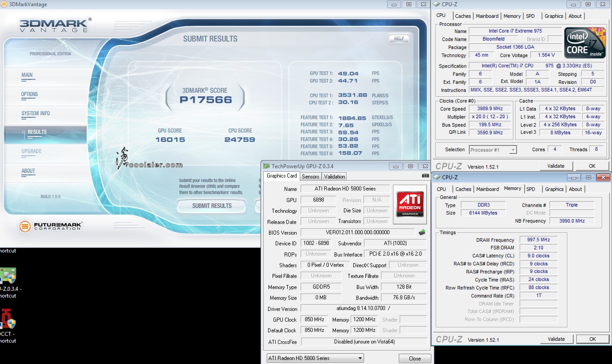Select RESULTS in 3DMark sidebar
Viewport: 612px width, 364px height.
coord(37,132)
